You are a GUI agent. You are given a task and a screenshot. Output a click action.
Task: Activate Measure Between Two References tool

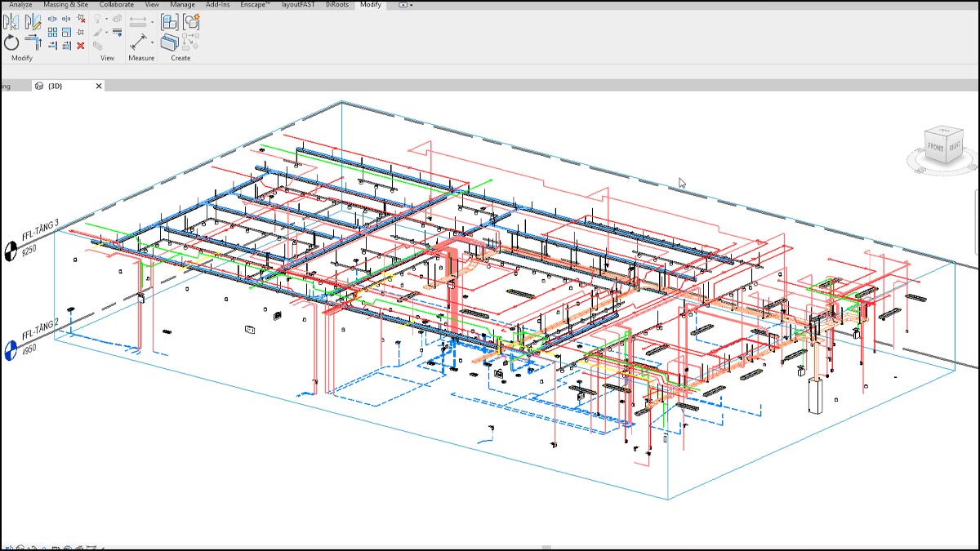coord(138,42)
